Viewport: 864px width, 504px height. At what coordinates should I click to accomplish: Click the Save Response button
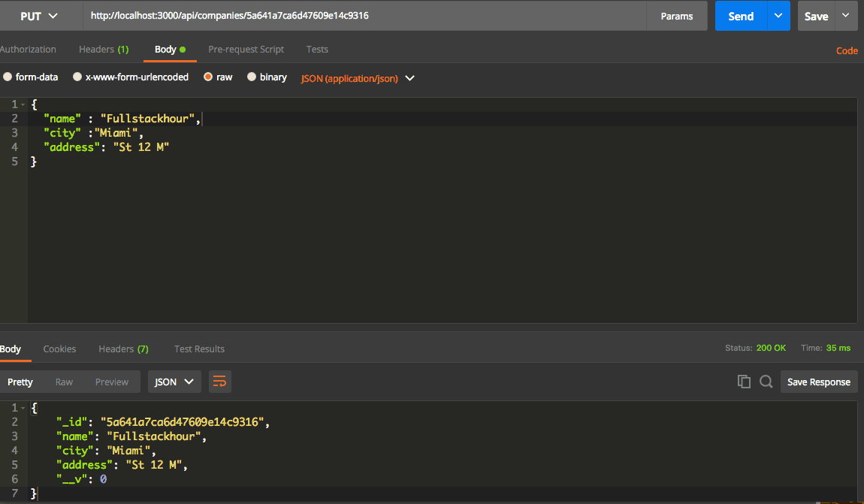819,382
